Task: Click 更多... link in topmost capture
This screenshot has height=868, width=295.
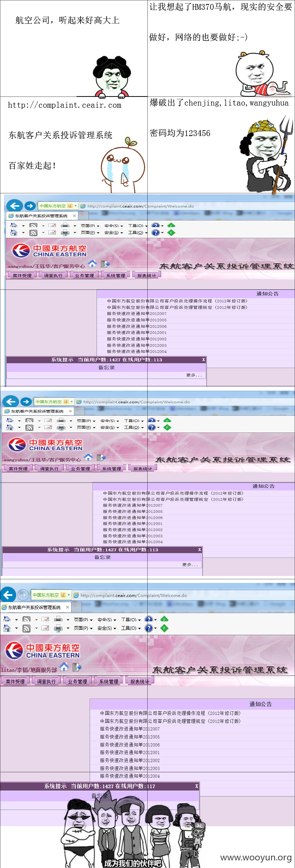Action: 194,375
